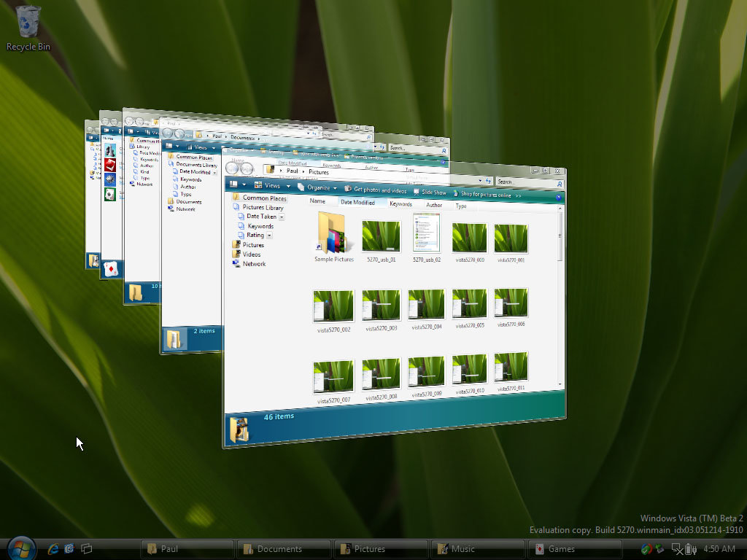This screenshot has height=560, width=747.
Task: Switch to the Games taskbar button
Action: pyautogui.click(x=575, y=549)
